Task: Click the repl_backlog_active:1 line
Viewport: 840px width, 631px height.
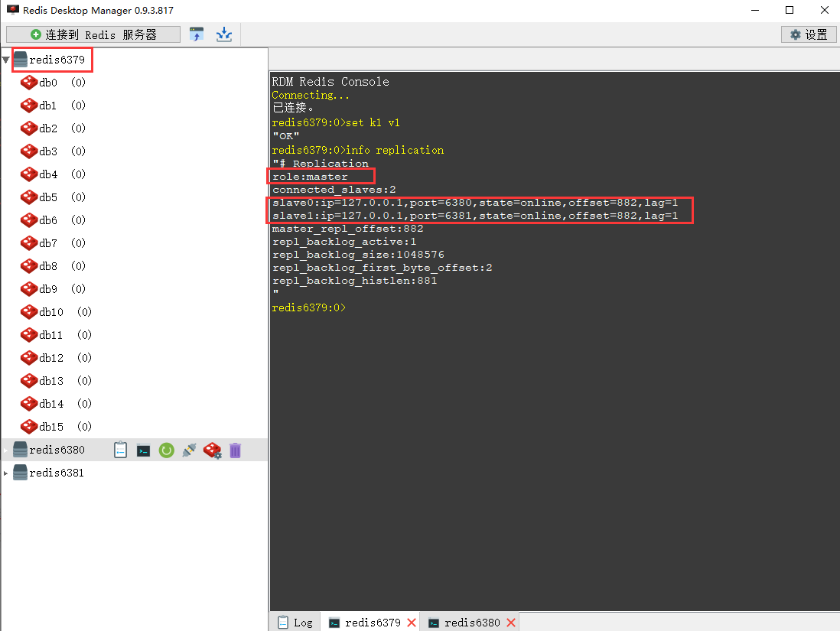Action: pyautogui.click(x=344, y=242)
